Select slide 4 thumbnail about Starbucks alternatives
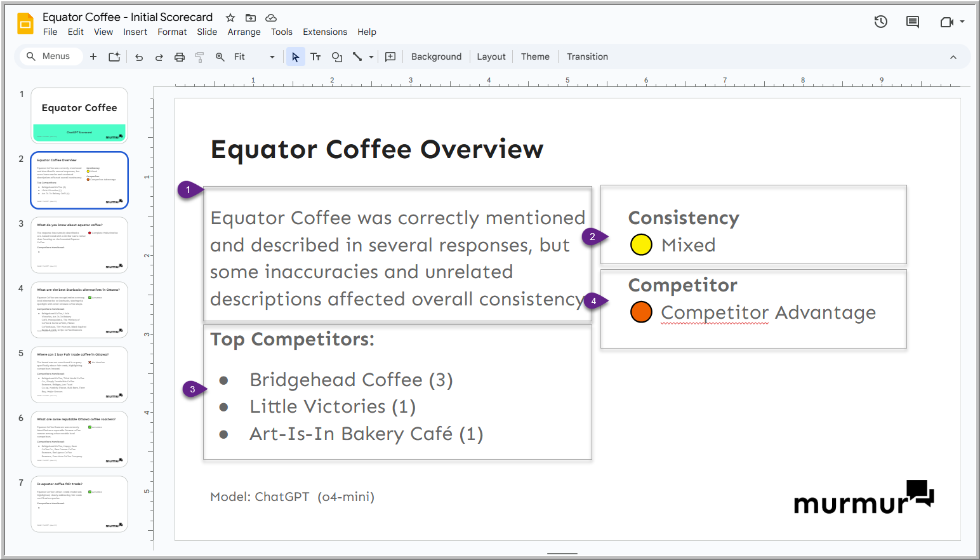Screen dimensions: 980x560 click(x=79, y=310)
